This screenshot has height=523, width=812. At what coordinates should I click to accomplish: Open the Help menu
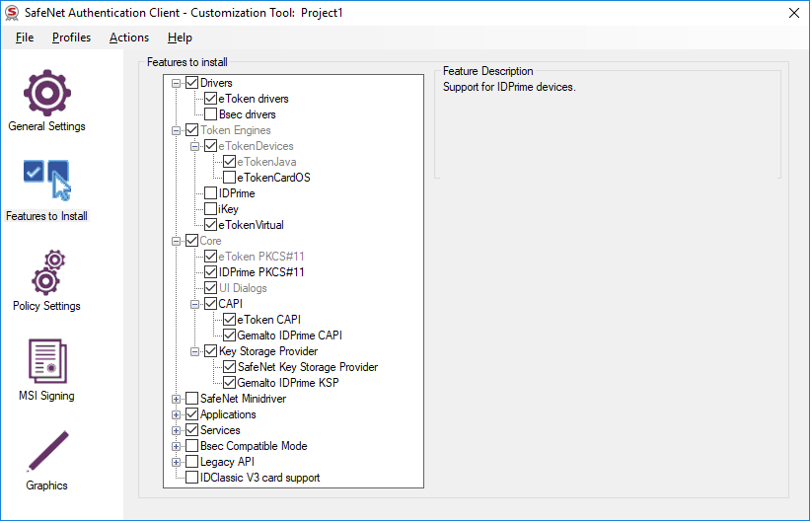pyautogui.click(x=180, y=37)
